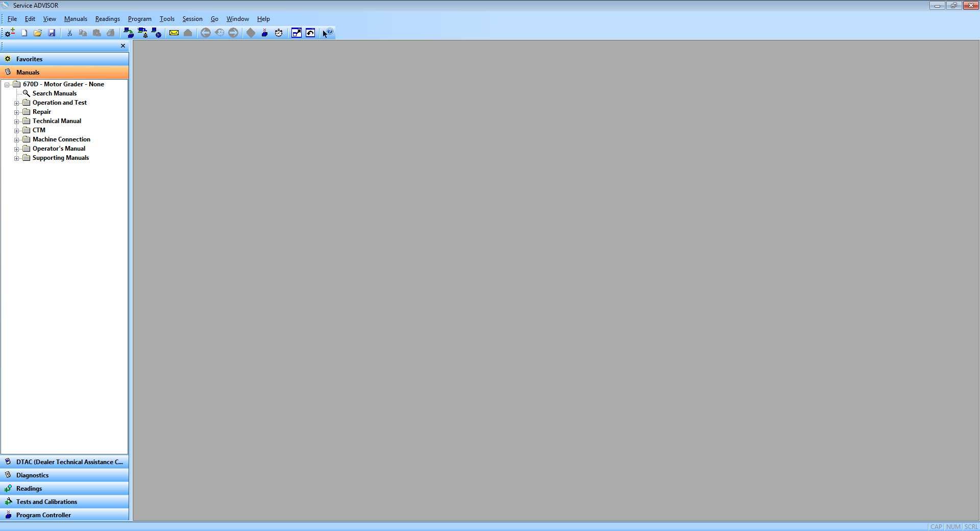Open the Manuals menu
980x531 pixels.
(76, 19)
